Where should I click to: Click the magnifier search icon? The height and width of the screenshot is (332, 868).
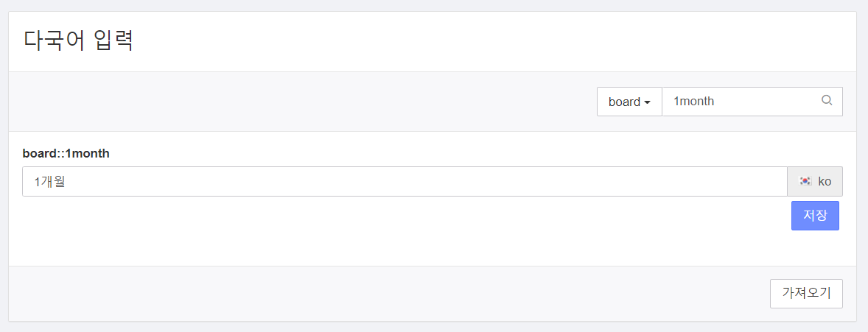pyautogui.click(x=827, y=101)
